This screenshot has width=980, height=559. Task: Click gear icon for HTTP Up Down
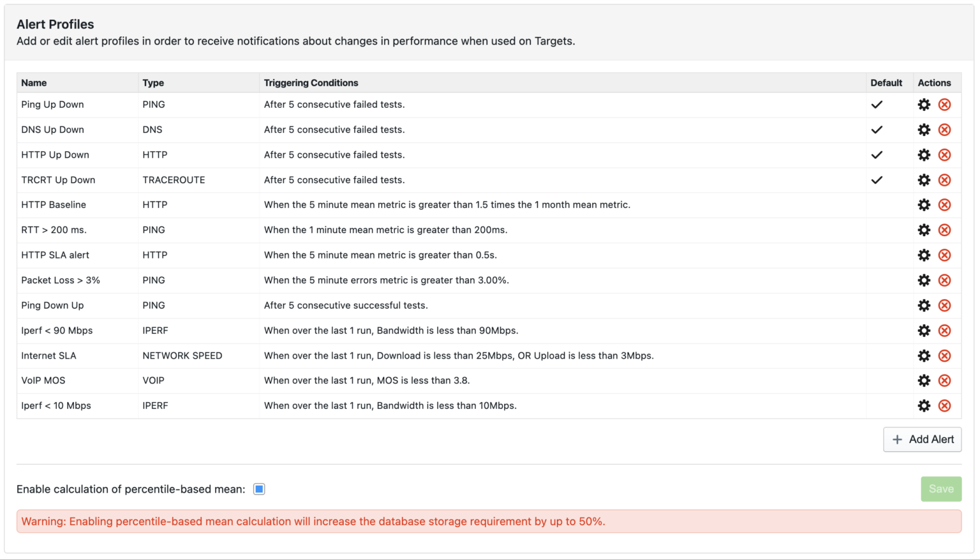[x=924, y=155]
